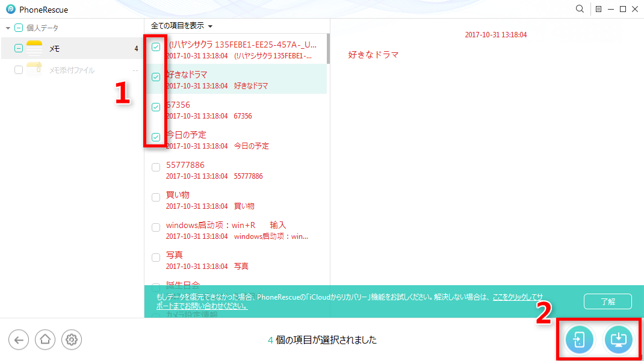Image resolution: width=644 pixels, height=361 pixels.
Task: Uncheck the 67356 note checkbox
Action: [156, 106]
